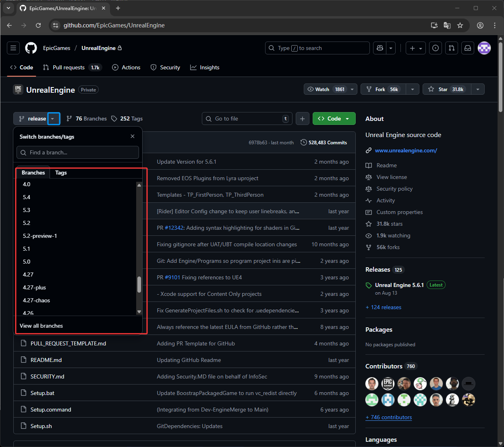This screenshot has width=504, height=447.
Task: Open the tab search dropdown in Chrome
Action: coord(8,8)
